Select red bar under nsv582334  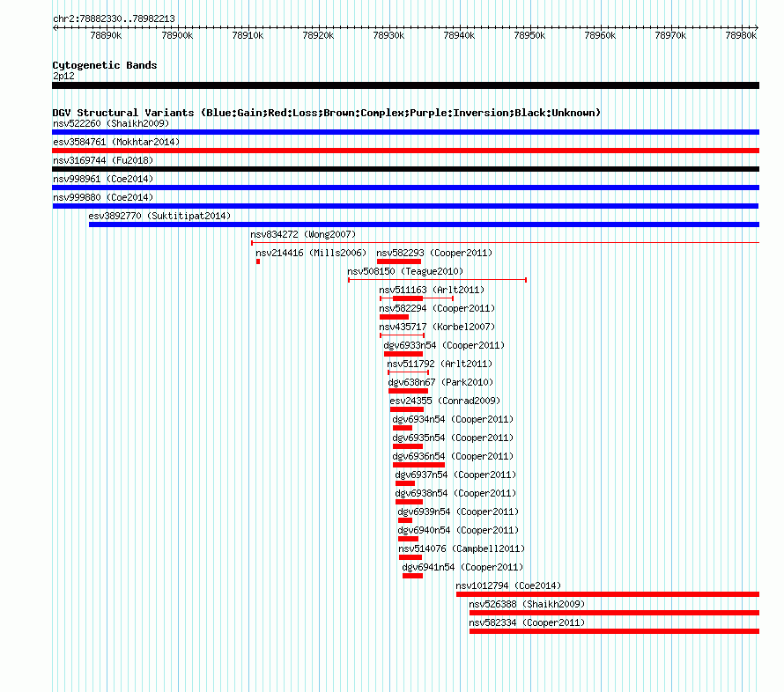pos(614,631)
